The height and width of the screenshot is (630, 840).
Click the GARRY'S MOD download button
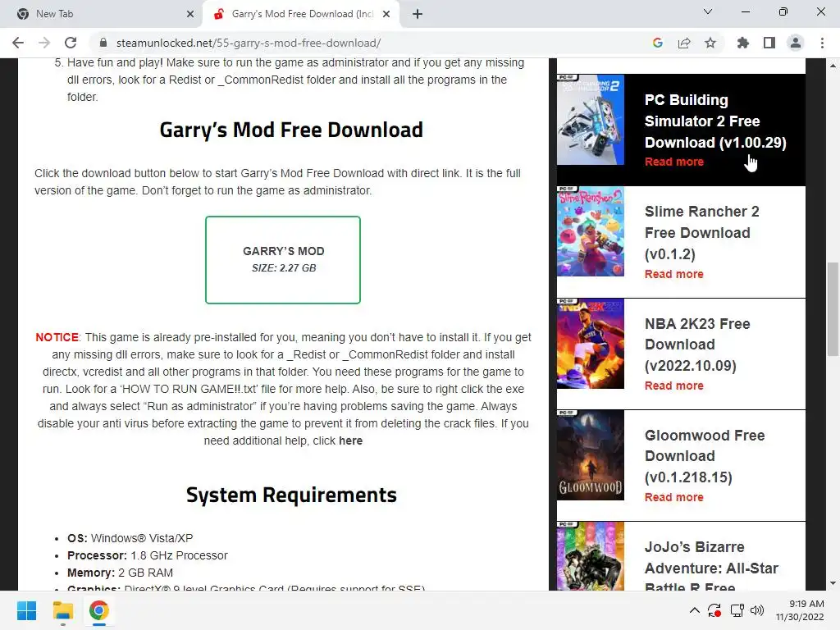click(x=283, y=260)
